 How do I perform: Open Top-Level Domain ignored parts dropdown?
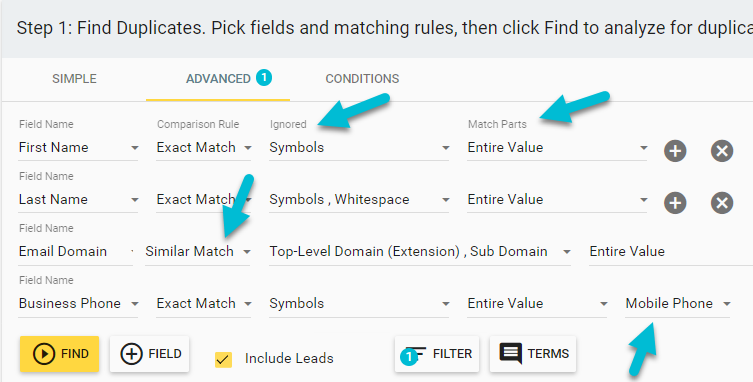point(420,251)
